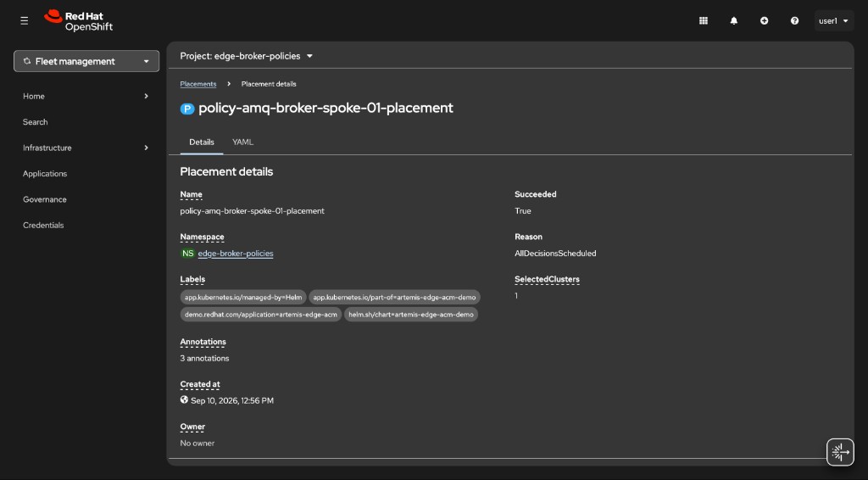Click the Annotations field label
This screenshot has height=480, width=868.
point(203,342)
